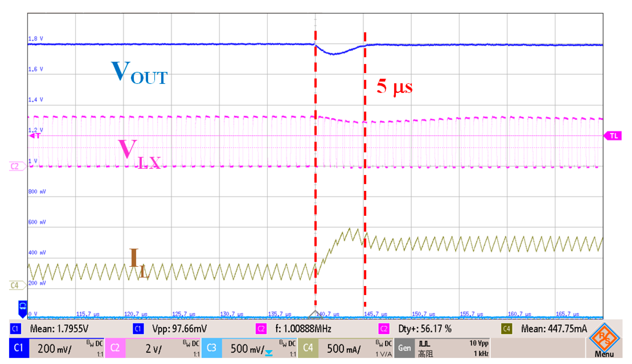Click the generator square-wave icon
Viewport: 632px width, 364px height.
click(x=424, y=344)
